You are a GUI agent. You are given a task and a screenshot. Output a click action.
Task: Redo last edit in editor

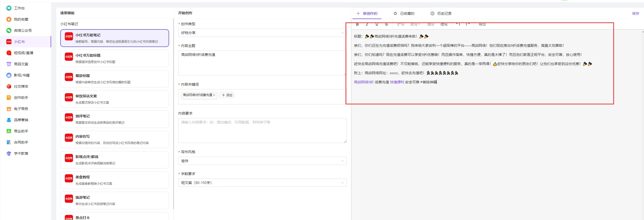(468, 24)
